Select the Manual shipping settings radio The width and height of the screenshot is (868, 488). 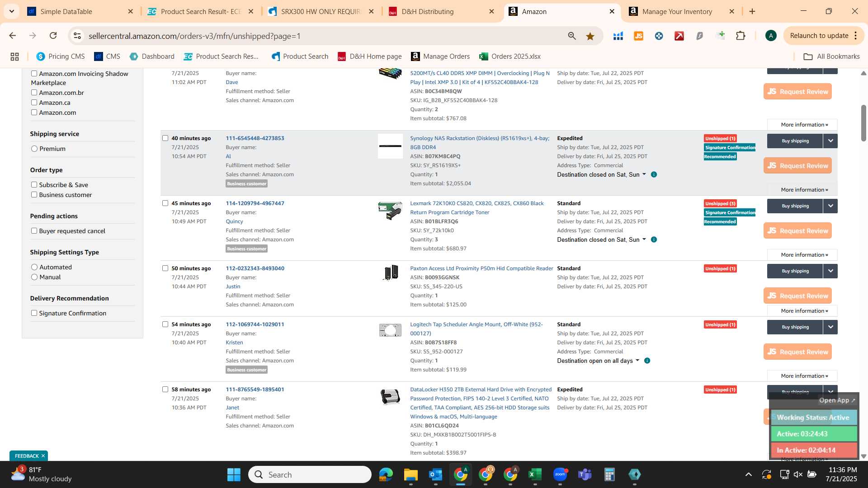pos(34,277)
